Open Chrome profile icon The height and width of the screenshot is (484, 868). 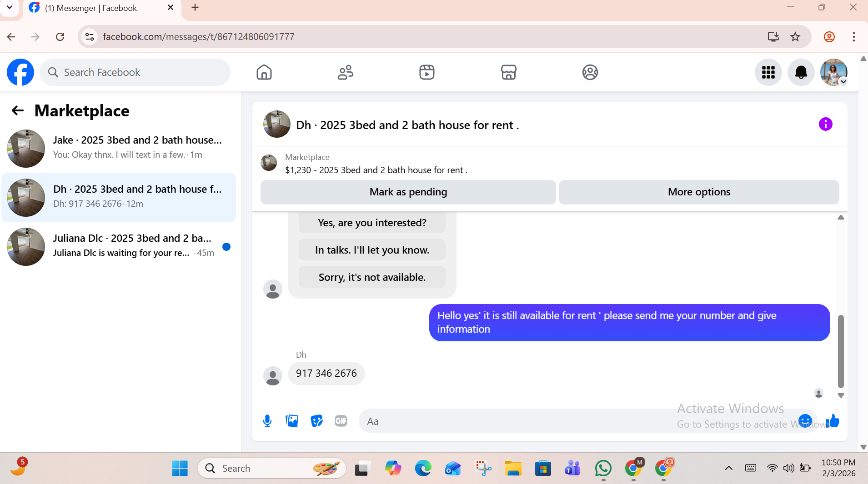pyautogui.click(x=829, y=37)
